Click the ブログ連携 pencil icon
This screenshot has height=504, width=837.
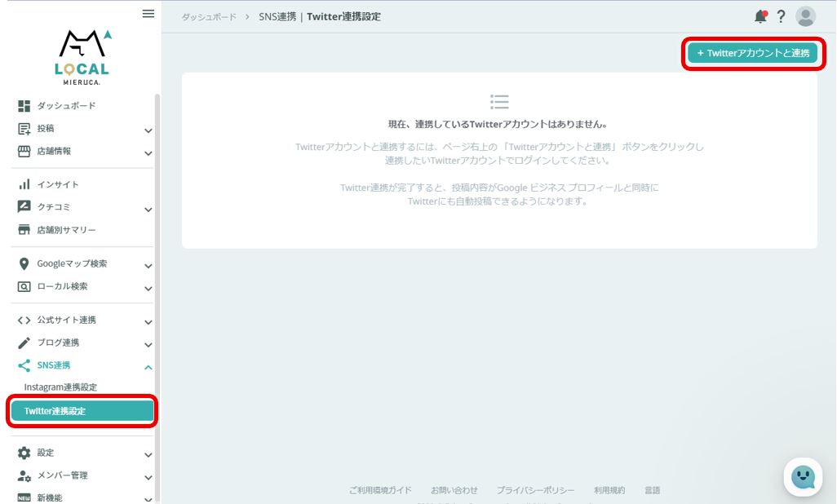[24, 343]
